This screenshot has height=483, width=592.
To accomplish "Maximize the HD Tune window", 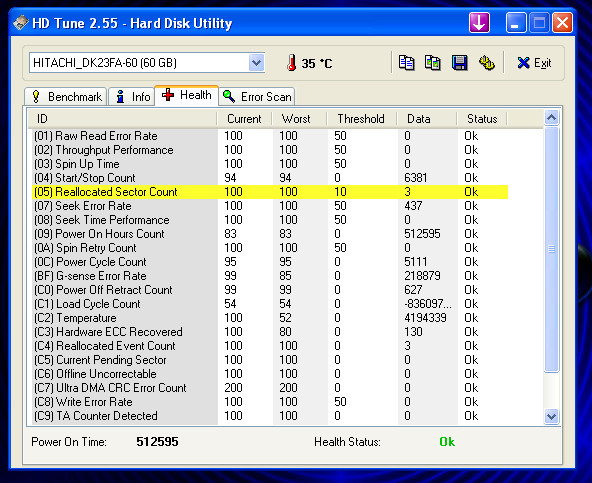I will pos(539,22).
